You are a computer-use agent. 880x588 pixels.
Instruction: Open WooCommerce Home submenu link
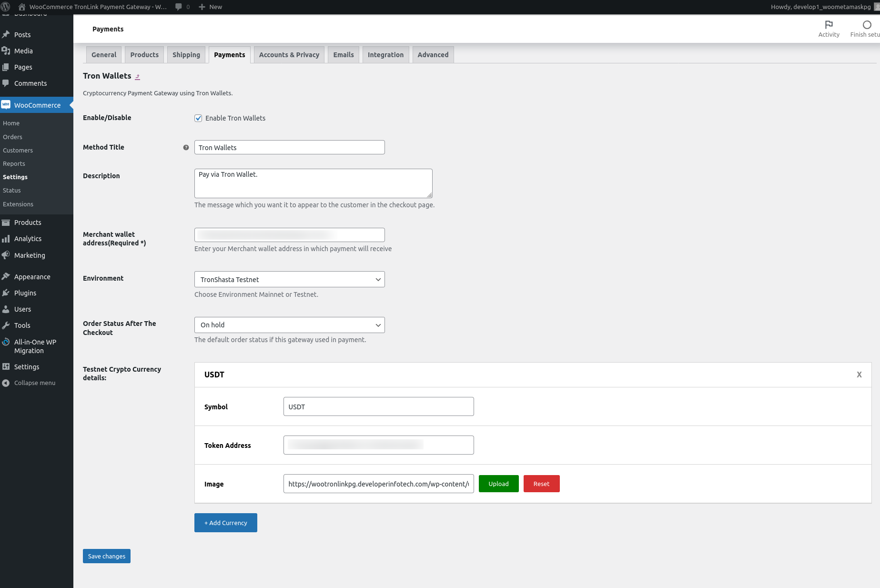point(11,123)
